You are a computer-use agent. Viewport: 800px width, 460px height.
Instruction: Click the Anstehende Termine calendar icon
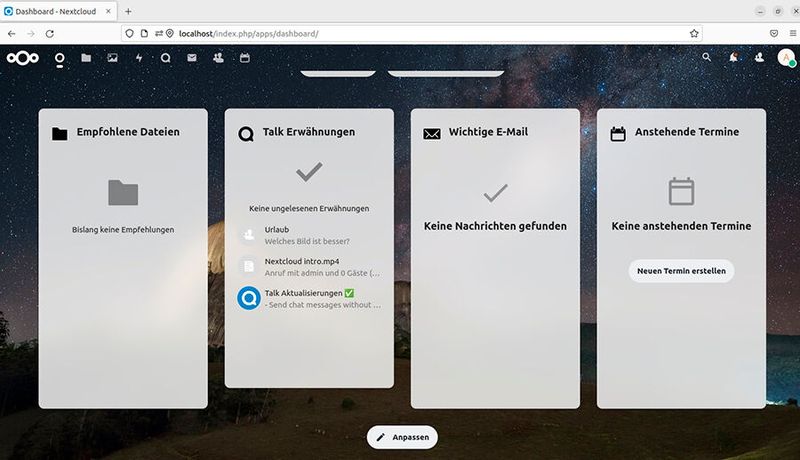[618, 134]
